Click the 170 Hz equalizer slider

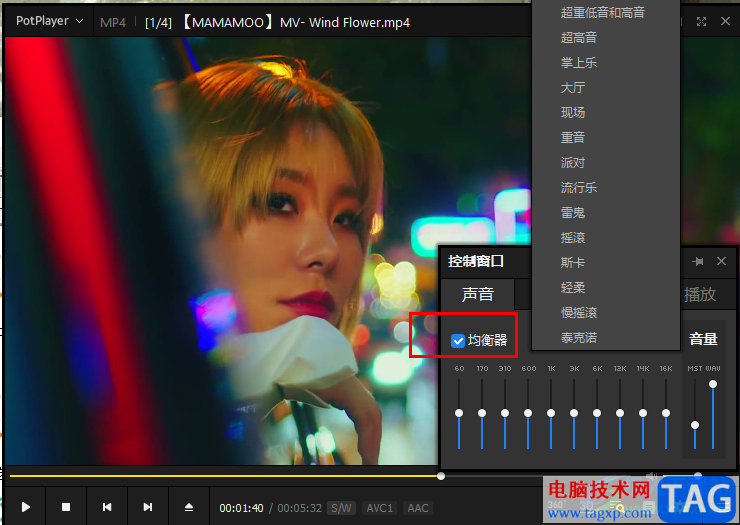tap(482, 413)
